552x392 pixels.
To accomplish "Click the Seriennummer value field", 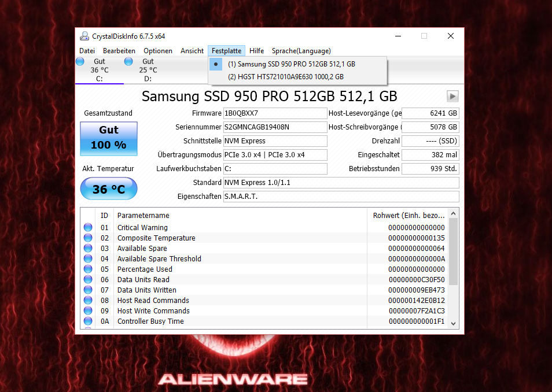I will (x=275, y=127).
